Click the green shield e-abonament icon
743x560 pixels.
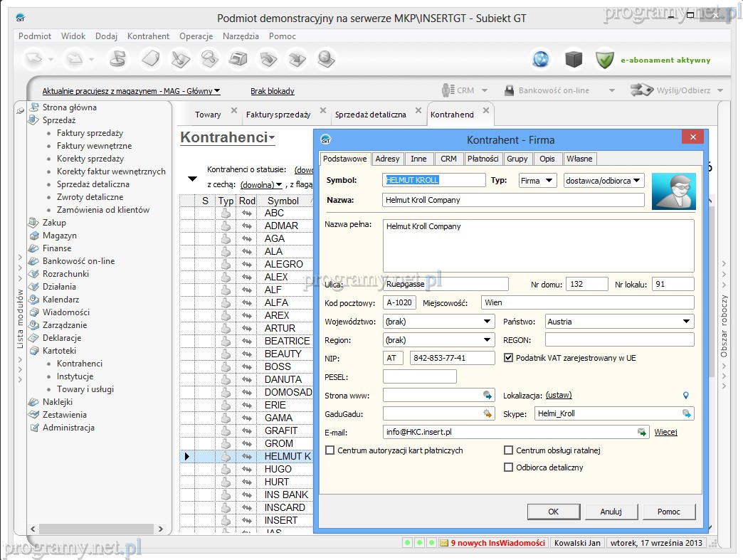[604, 60]
